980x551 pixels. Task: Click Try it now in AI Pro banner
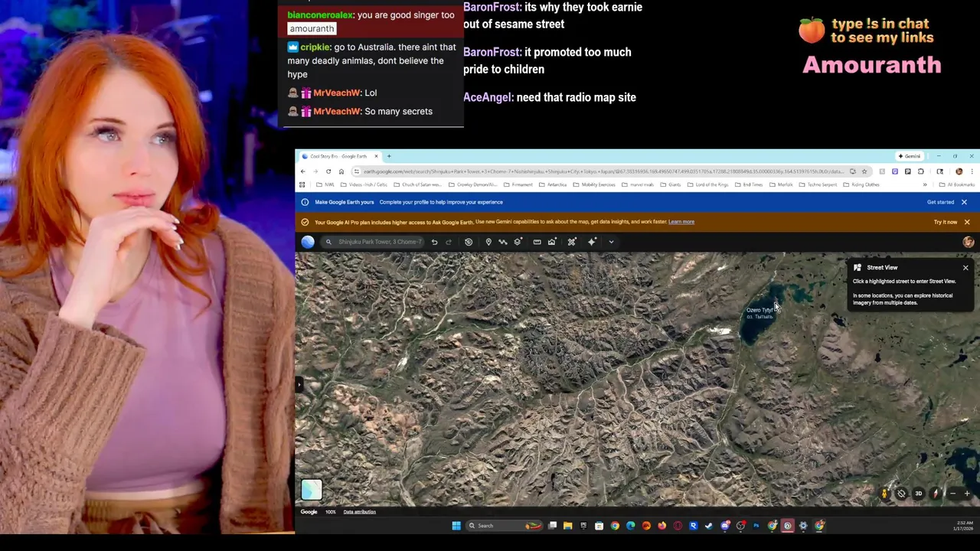click(x=946, y=222)
